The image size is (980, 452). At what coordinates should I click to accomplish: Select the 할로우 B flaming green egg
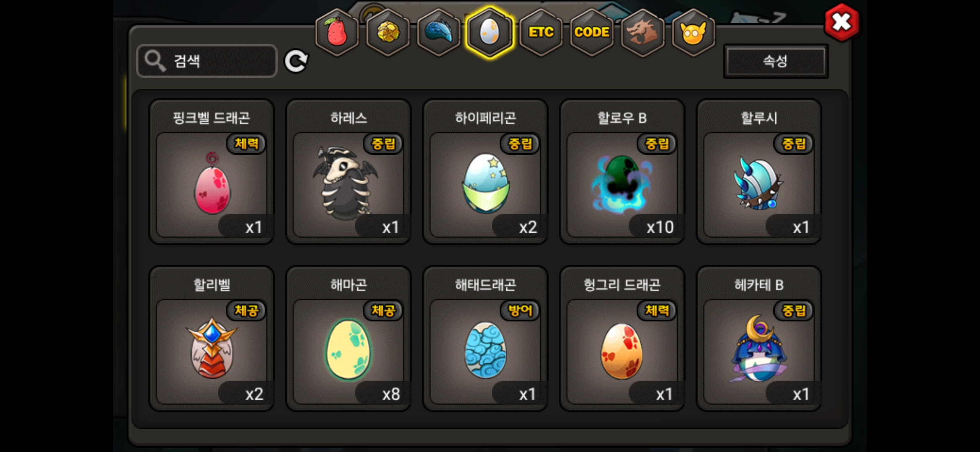pos(622,172)
